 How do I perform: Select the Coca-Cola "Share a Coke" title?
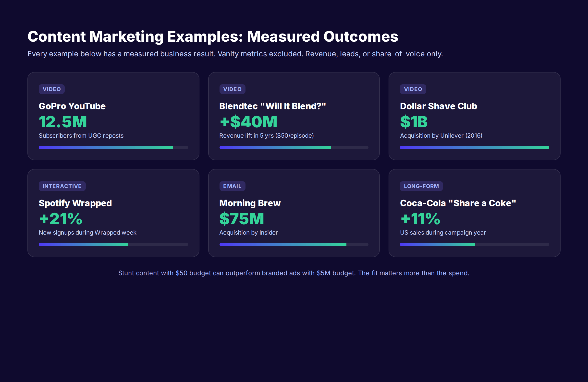point(458,203)
